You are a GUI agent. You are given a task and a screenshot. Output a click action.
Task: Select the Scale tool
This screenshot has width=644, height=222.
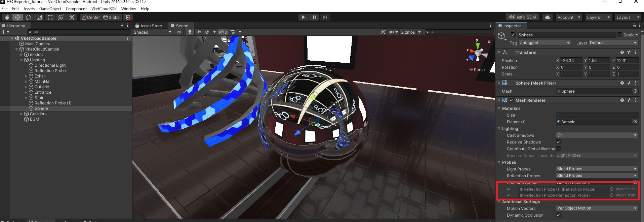[x=39, y=17]
